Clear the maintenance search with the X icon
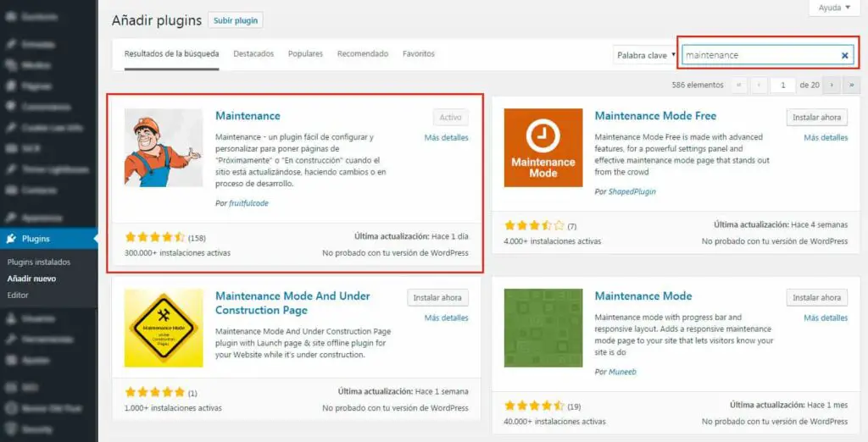Image resolution: width=868 pixels, height=442 pixels. pyautogui.click(x=845, y=55)
